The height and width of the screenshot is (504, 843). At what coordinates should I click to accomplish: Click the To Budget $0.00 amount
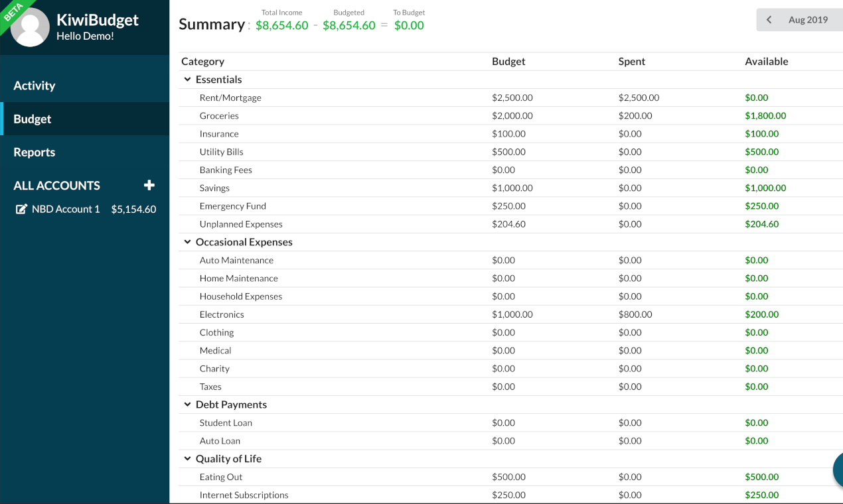[409, 25]
